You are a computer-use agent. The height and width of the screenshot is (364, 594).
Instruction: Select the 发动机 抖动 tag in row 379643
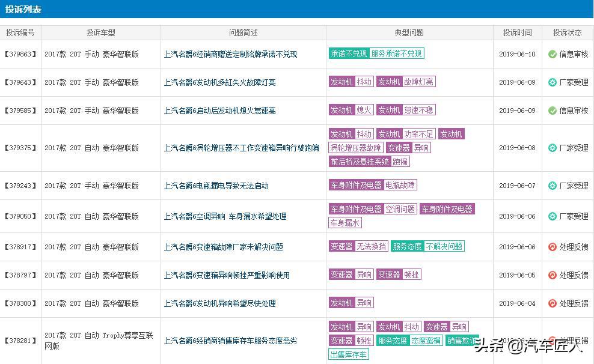(x=351, y=82)
